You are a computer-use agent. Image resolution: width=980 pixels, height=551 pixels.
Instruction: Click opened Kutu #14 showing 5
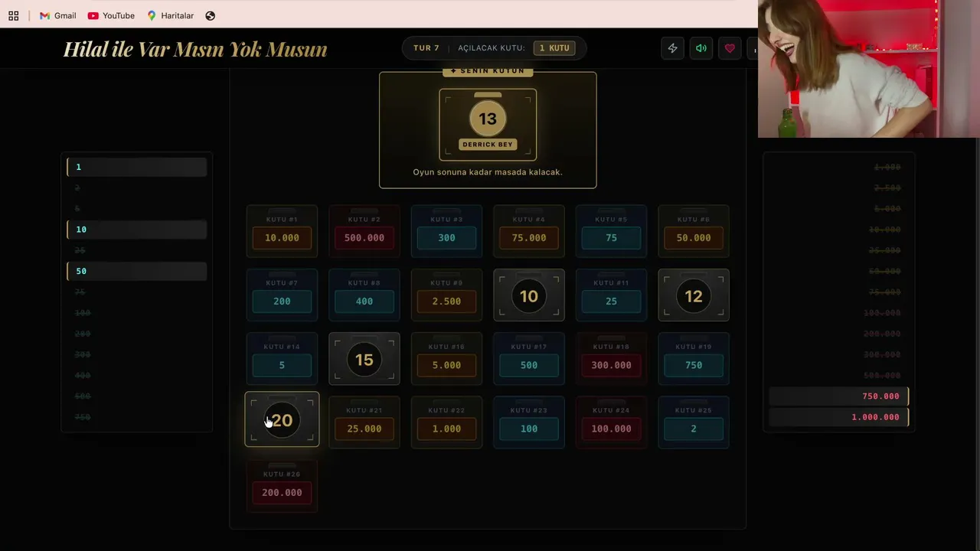coord(282,359)
